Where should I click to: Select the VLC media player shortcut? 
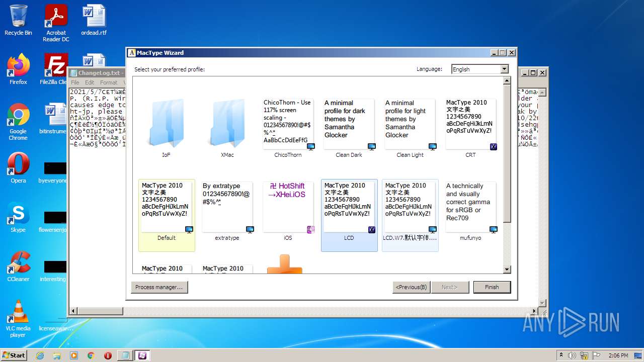pyautogui.click(x=18, y=319)
